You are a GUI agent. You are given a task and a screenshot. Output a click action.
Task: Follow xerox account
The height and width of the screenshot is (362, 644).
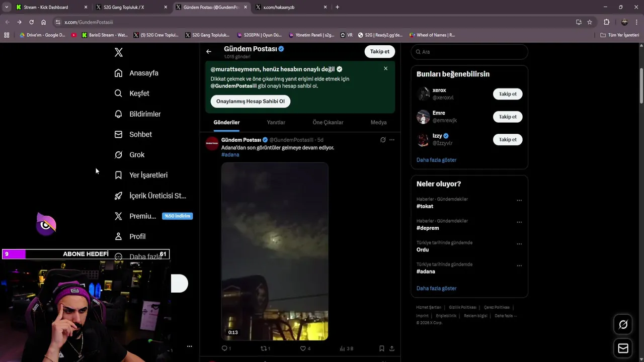tap(508, 94)
